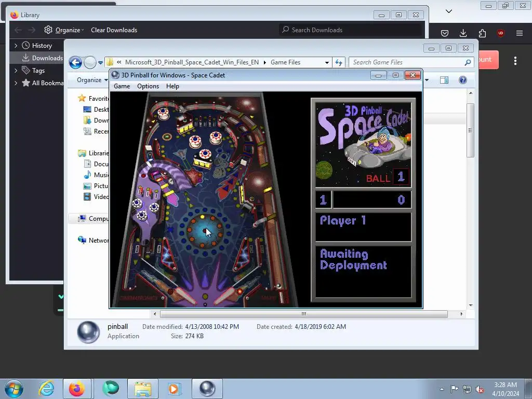Open the Edge icon on taskbar

coord(111,389)
